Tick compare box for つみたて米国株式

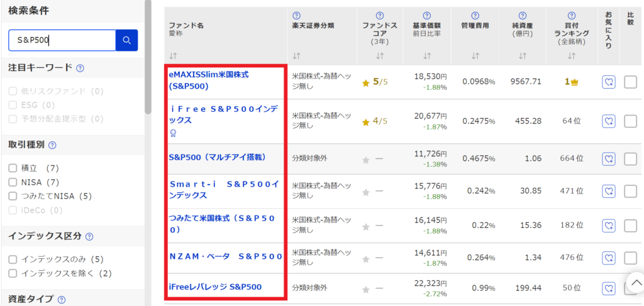coord(630,225)
